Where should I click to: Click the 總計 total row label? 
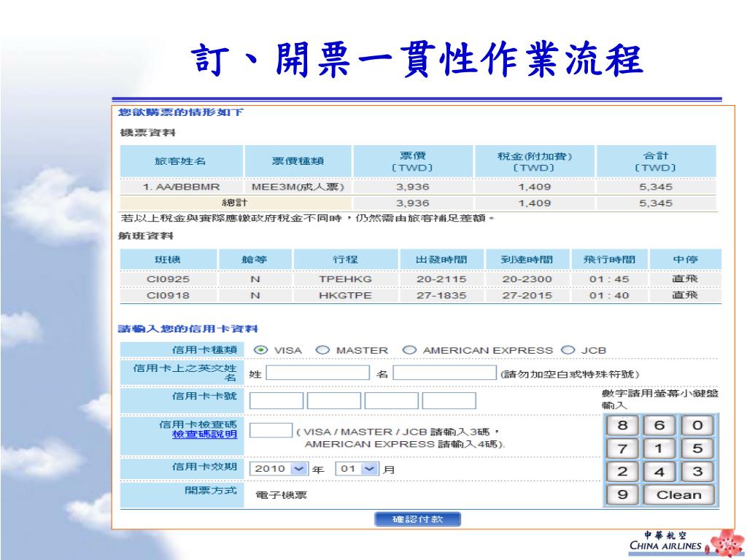[235, 203]
